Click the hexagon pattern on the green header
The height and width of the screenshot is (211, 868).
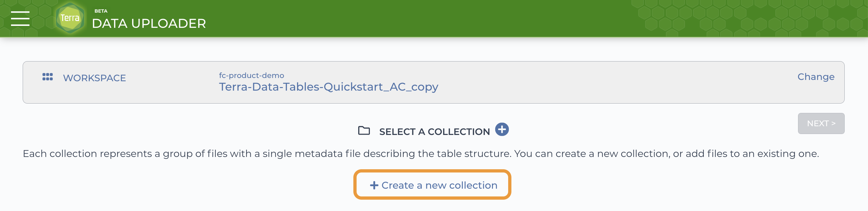(x=741, y=18)
